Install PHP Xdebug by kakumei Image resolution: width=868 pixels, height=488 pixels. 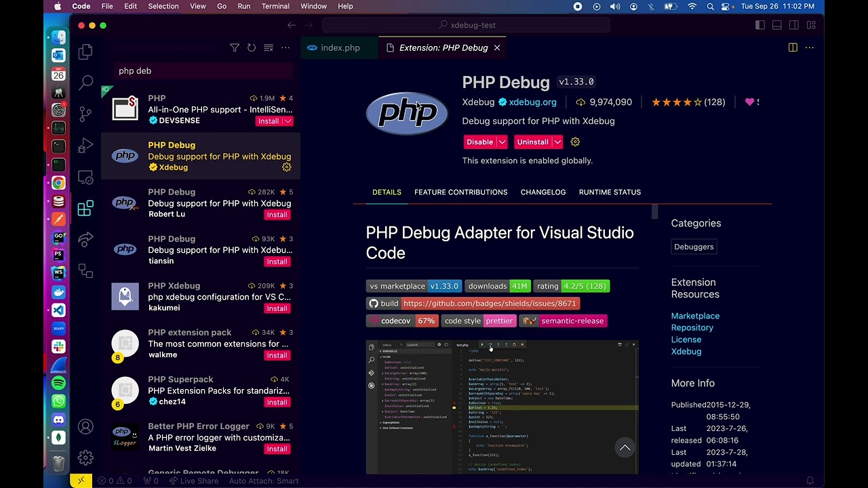tap(277, 308)
